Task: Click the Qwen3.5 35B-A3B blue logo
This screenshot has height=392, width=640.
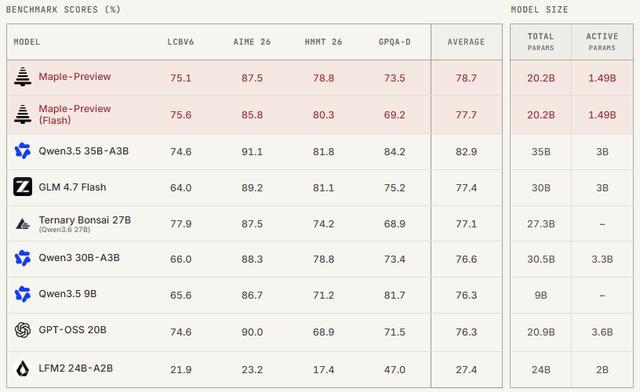Action: click(22, 151)
